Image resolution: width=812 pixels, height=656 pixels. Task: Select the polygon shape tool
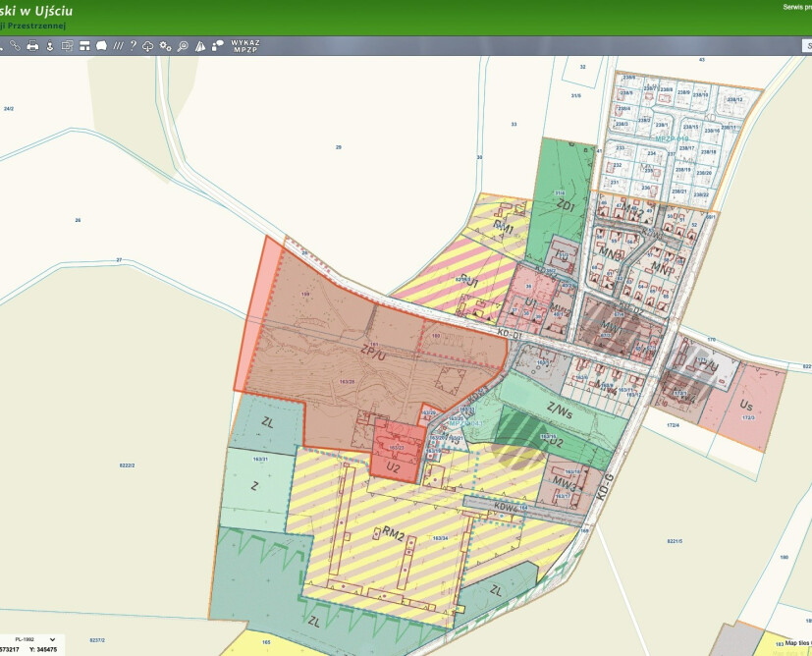pyautogui.click(x=101, y=46)
